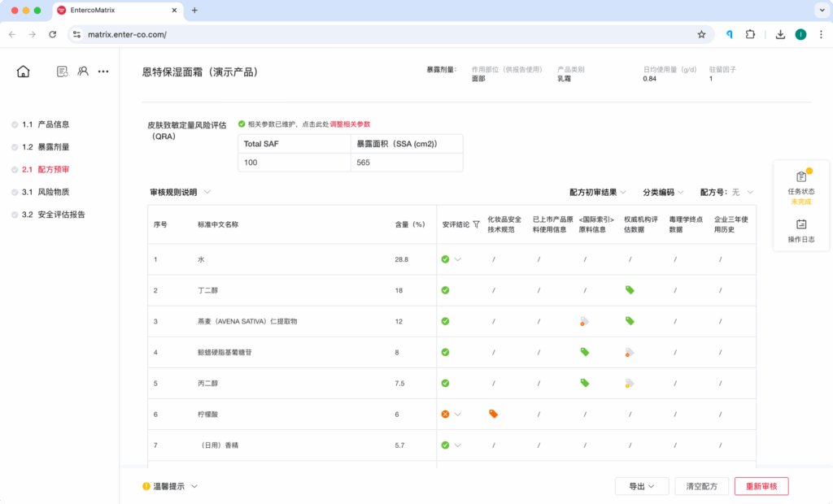Screen dimensions: 833x504
Task: Click the green tag for 丁二醇 in 权威机构评估数据
Action: coord(630,290)
